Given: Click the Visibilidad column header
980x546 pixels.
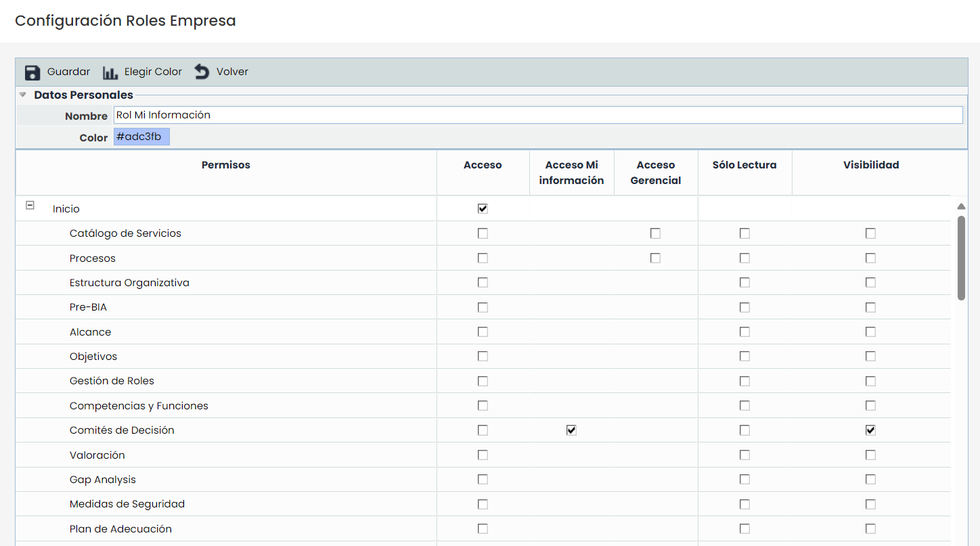Looking at the screenshot, I should tap(870, 165).
